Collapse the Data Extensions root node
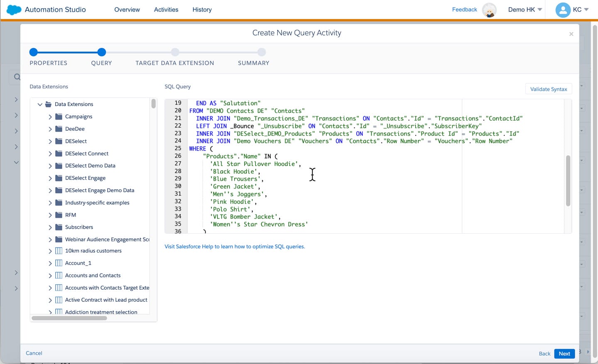The width and height of the screenshot is (598, 364). pyautogui.click(x=40, y=104)
